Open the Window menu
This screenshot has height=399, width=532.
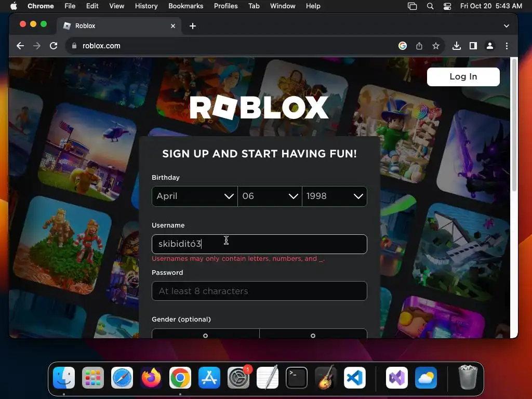pyautogui.click(x=283, y=6)
